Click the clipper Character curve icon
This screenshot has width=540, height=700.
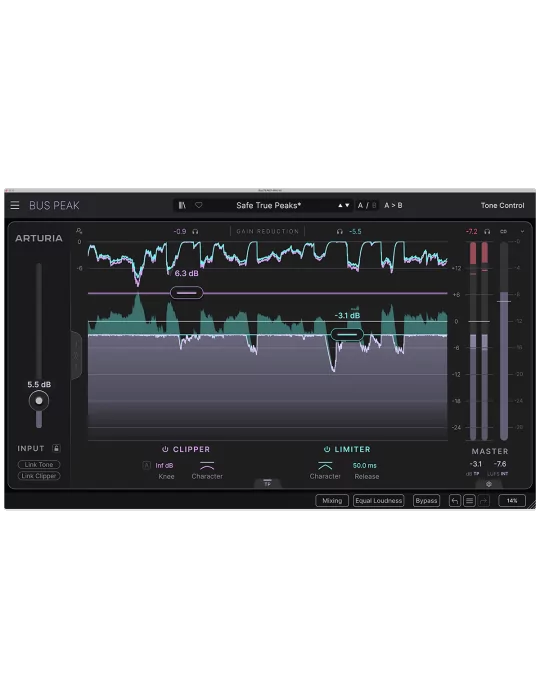click(207, 466)
